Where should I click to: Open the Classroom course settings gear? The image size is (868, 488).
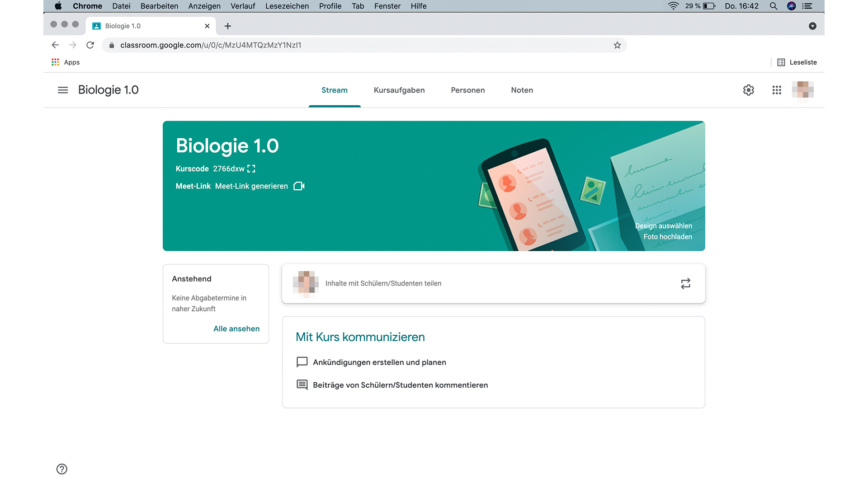(748, 90)
